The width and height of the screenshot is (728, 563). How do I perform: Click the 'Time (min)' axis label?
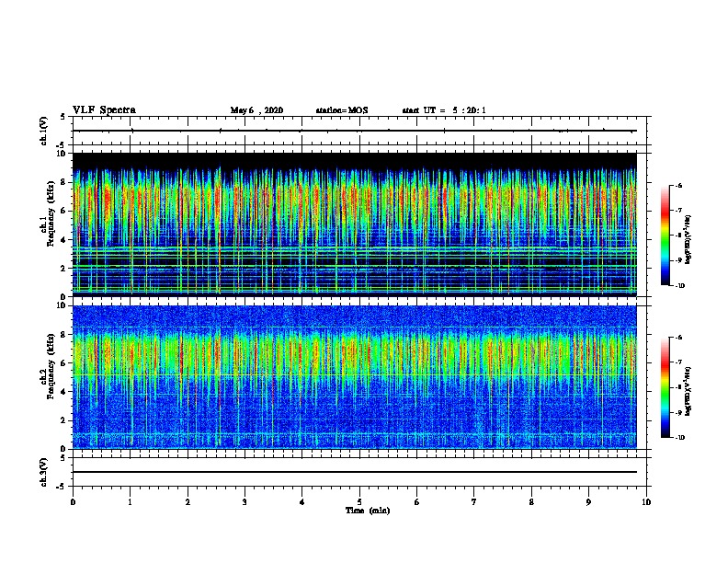(368, 511)
